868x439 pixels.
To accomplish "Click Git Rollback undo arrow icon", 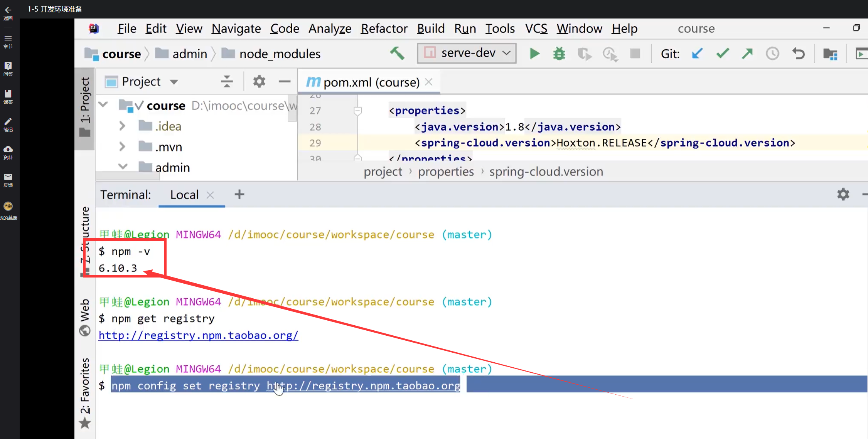I will point(799,53).
